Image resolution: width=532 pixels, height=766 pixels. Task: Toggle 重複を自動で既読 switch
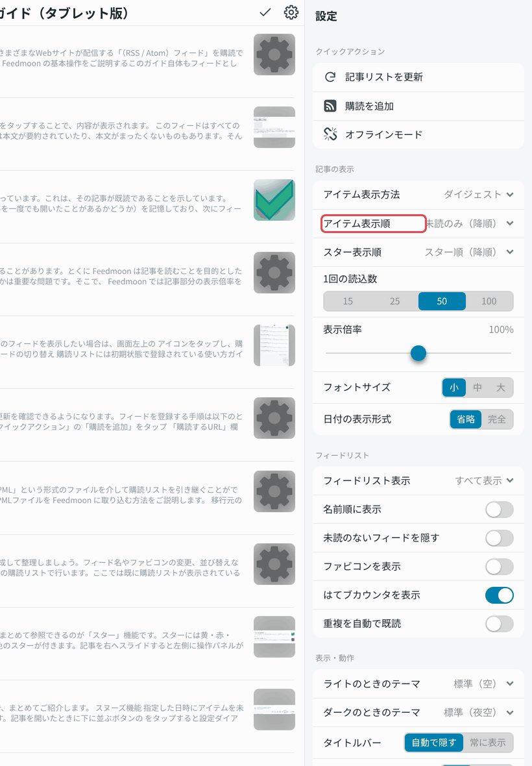coord(500,624)
